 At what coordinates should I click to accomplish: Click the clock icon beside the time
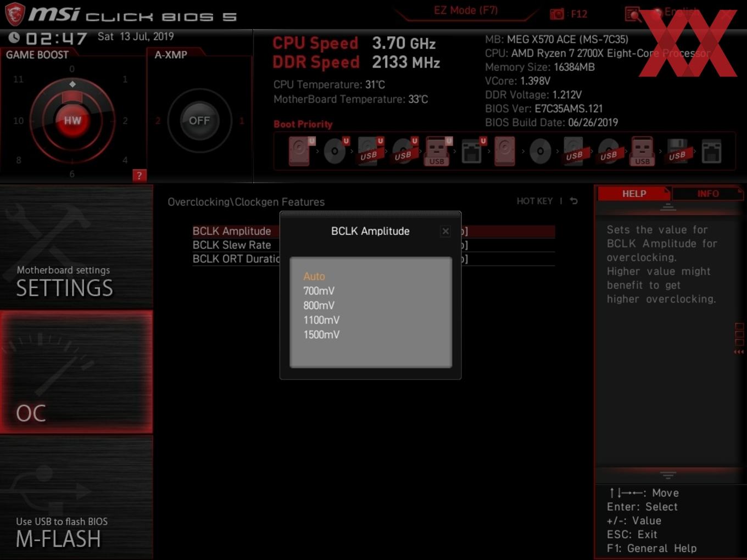tap(14, 37)
